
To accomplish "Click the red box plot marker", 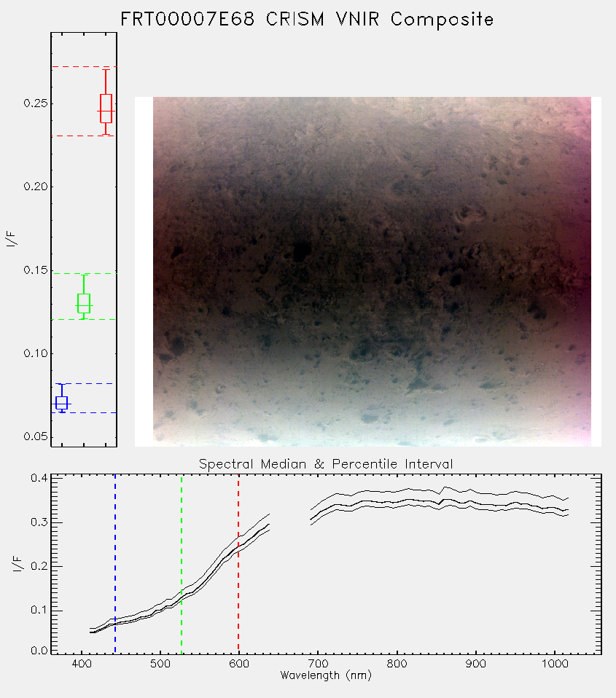I will coord(106,108).
